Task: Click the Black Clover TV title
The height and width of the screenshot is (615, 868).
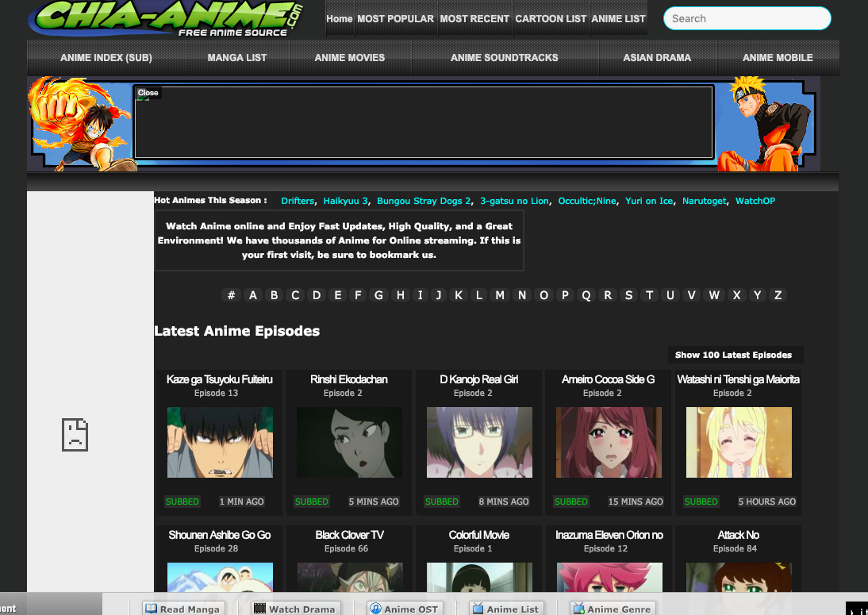Action: 349,536
